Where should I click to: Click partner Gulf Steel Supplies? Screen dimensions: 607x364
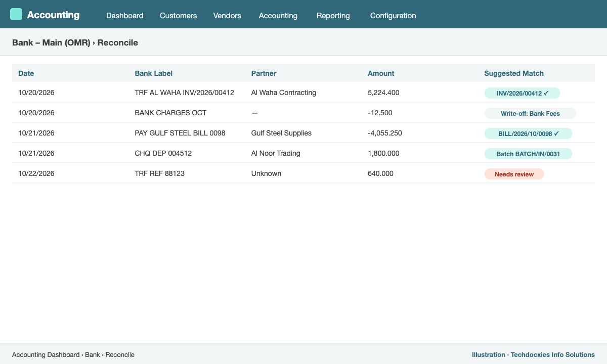click(x=282, y=133)
